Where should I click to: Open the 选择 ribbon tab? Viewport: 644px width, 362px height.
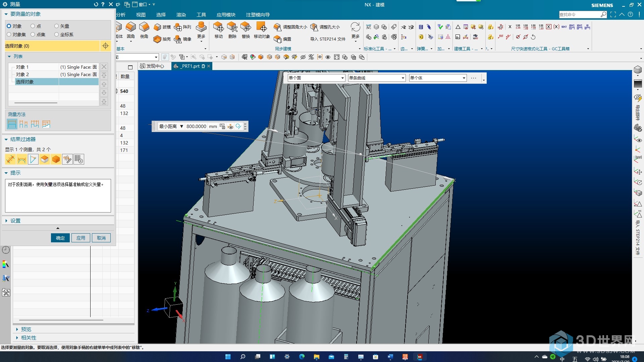[161, 15]
